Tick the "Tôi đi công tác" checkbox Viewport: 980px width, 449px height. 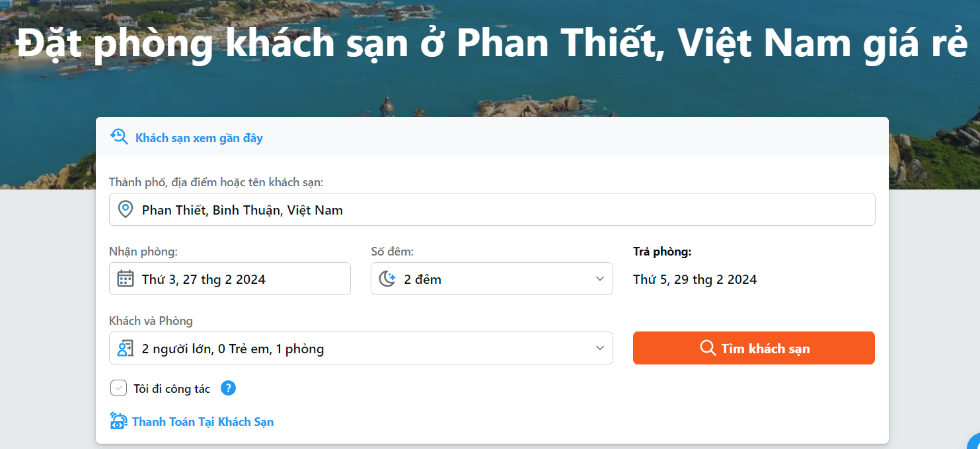118,388
